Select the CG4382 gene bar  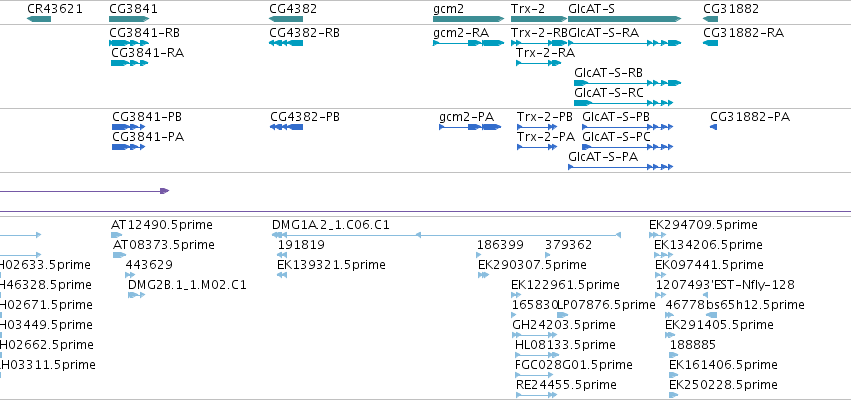[x=285, y=19]
